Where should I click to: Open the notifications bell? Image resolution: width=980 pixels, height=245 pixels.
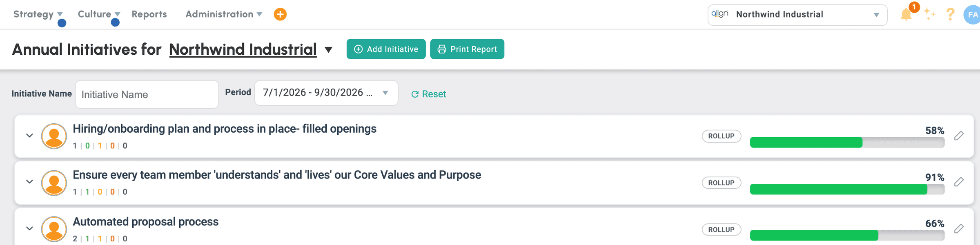(x=906, y=15)
